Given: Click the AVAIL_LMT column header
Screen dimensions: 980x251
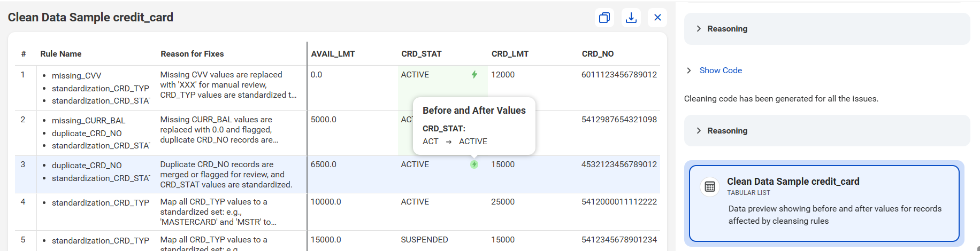Looking at the screenshot, I should 333,54.
